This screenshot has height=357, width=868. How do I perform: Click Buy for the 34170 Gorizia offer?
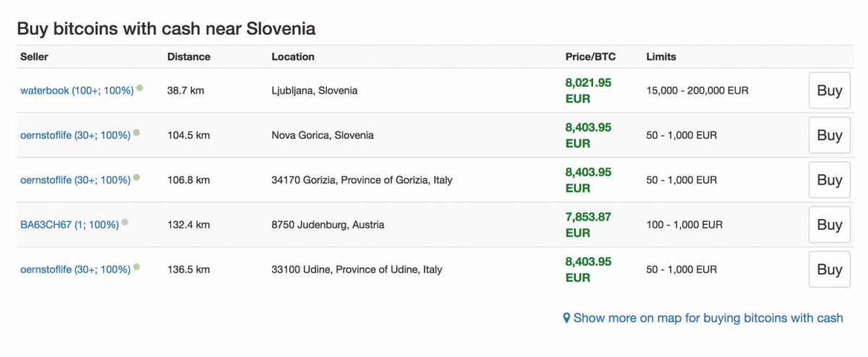[x=829, y=180]
